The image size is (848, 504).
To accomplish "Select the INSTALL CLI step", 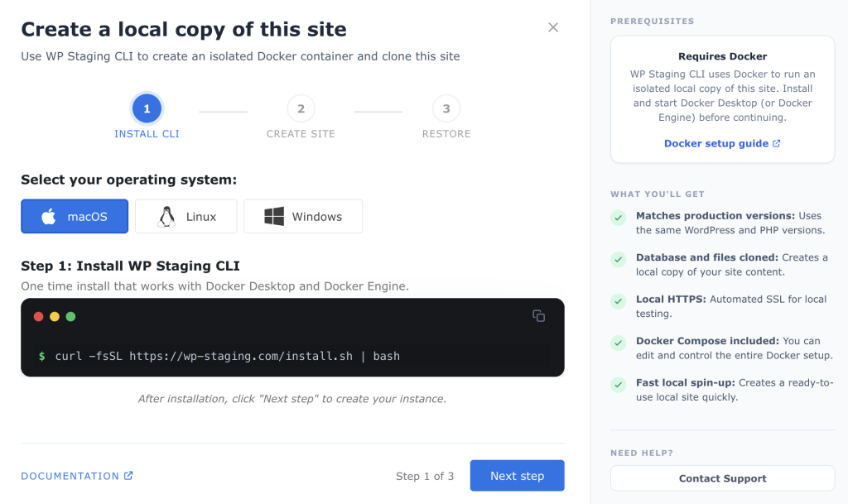I will (147, 108).
